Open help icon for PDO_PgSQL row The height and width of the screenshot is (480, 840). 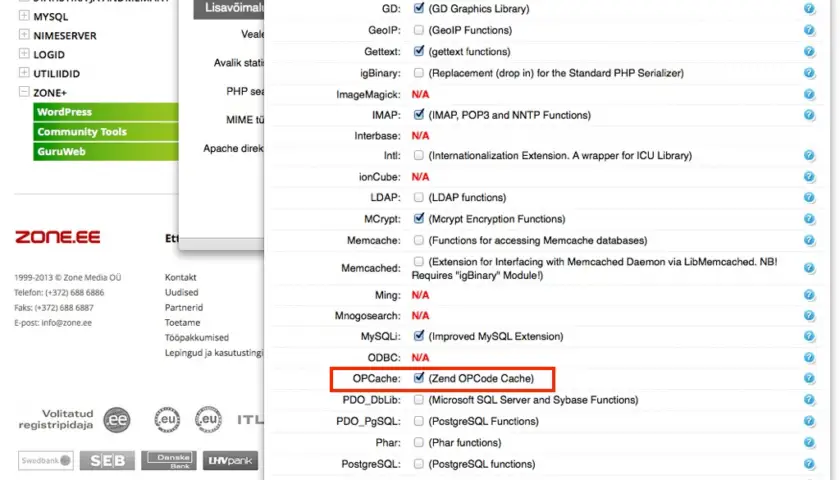tap(809, 421)
